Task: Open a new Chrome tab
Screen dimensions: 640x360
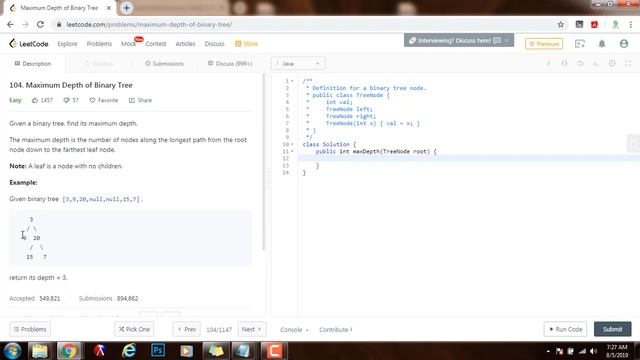Action: [x=127, y=8]
